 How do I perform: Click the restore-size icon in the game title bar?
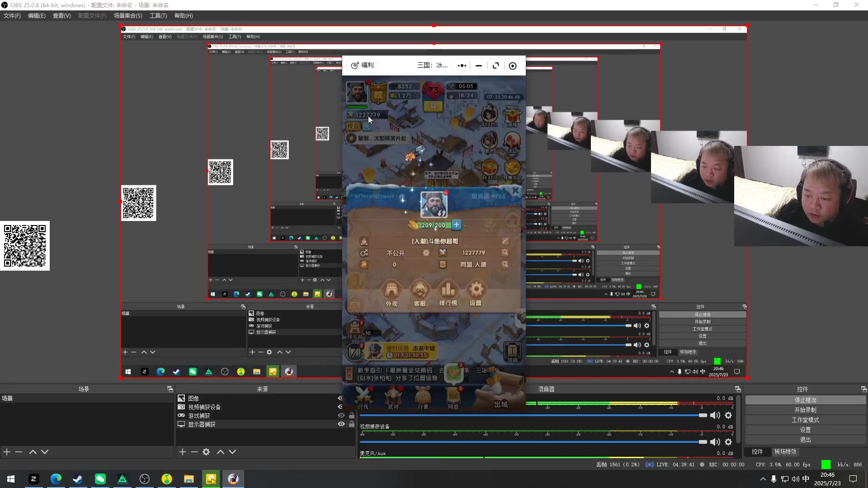[496, 66]
